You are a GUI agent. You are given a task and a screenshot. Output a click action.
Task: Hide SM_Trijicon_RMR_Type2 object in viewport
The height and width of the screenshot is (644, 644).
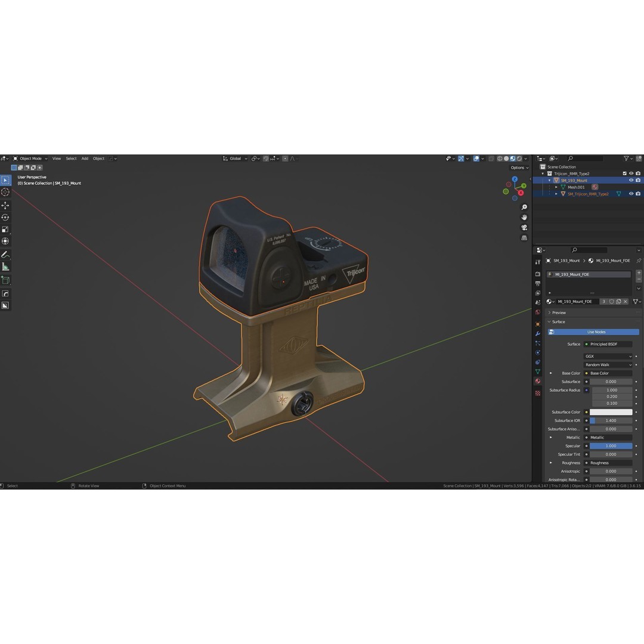click(631, 193)
